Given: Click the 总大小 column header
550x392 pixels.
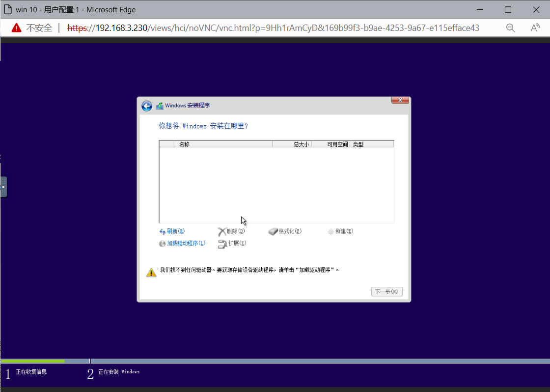Looking at the screenshot, I should point(292,144).
